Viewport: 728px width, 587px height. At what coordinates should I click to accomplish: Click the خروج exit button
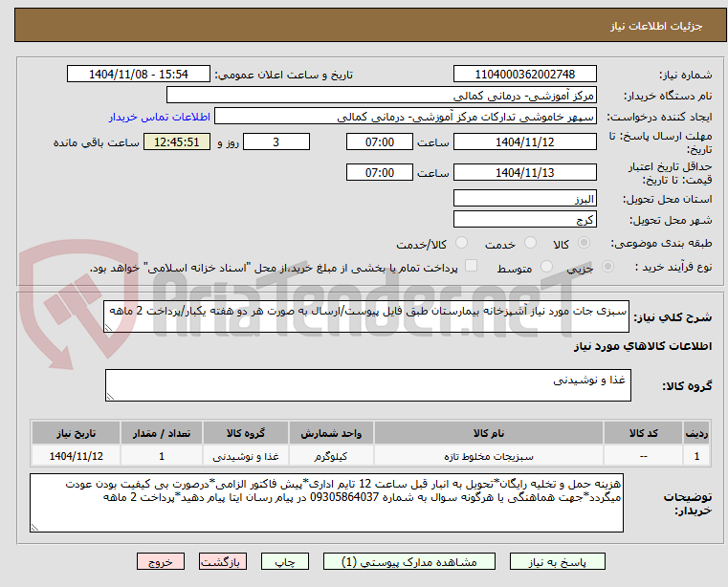click(x=161, y=561)
